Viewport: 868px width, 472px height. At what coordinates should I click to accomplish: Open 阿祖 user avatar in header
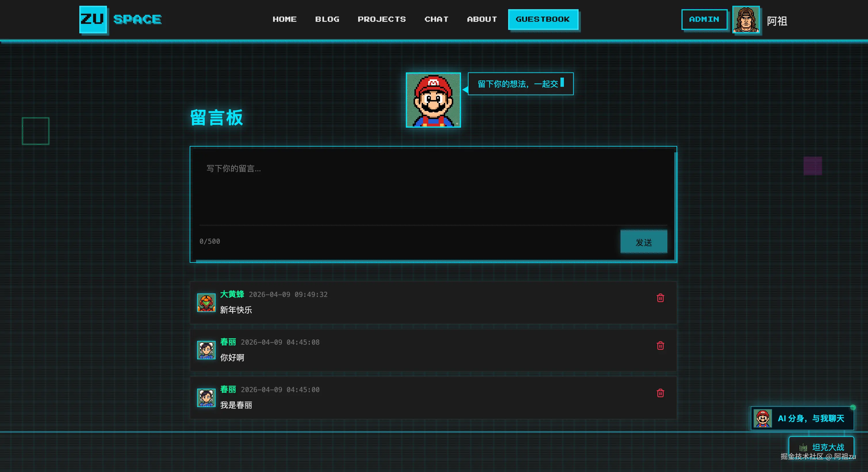746,20
